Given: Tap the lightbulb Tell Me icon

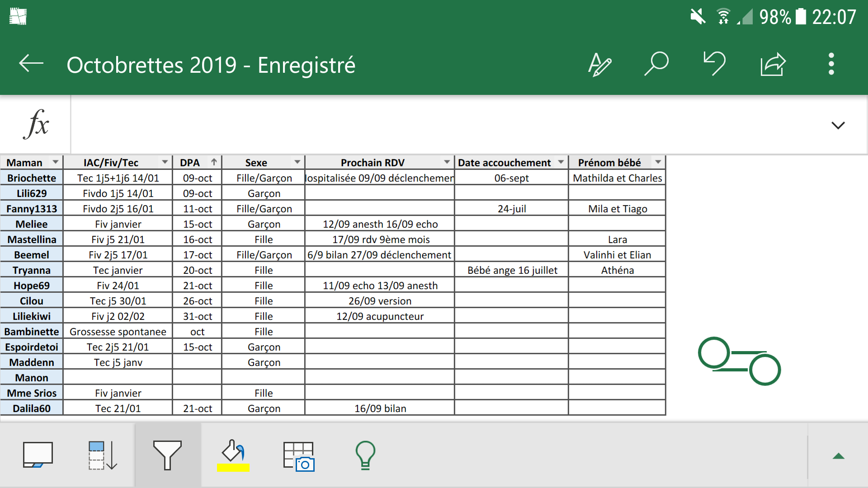Looking at the screenshot, I should [365, 455].
